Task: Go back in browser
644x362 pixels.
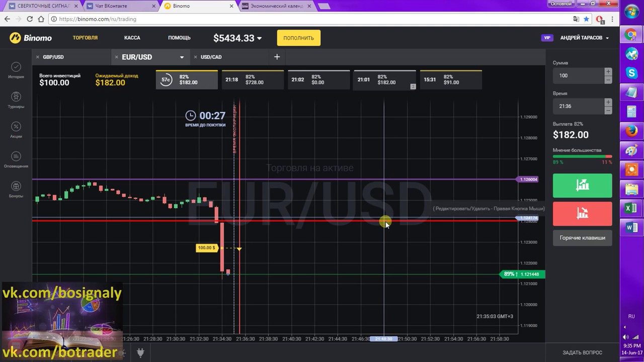Action: tap(7, 19)
